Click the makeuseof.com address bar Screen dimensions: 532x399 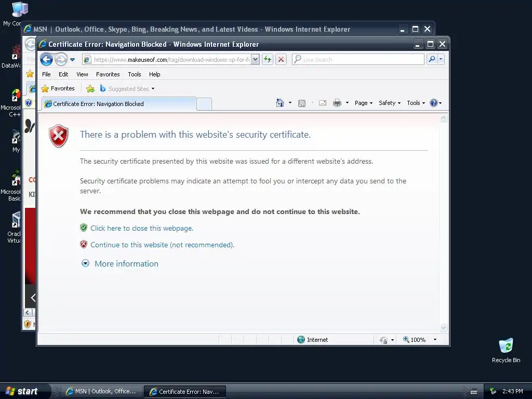[167, 60]
